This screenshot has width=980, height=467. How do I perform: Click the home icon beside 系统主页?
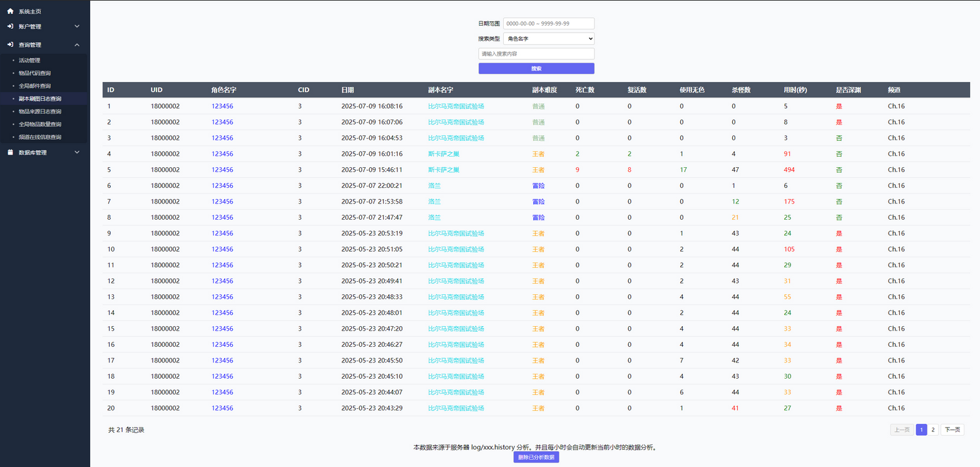[x=10, y=11]
